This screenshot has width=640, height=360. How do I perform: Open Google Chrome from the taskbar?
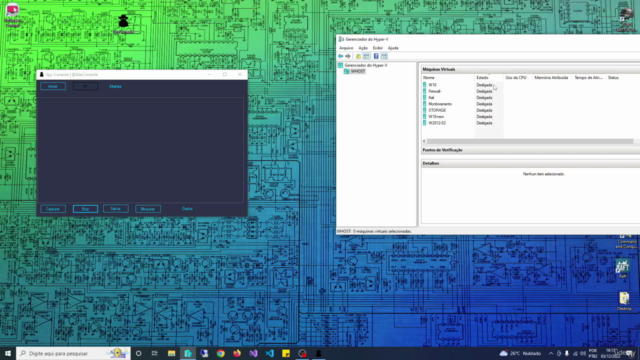220,353
